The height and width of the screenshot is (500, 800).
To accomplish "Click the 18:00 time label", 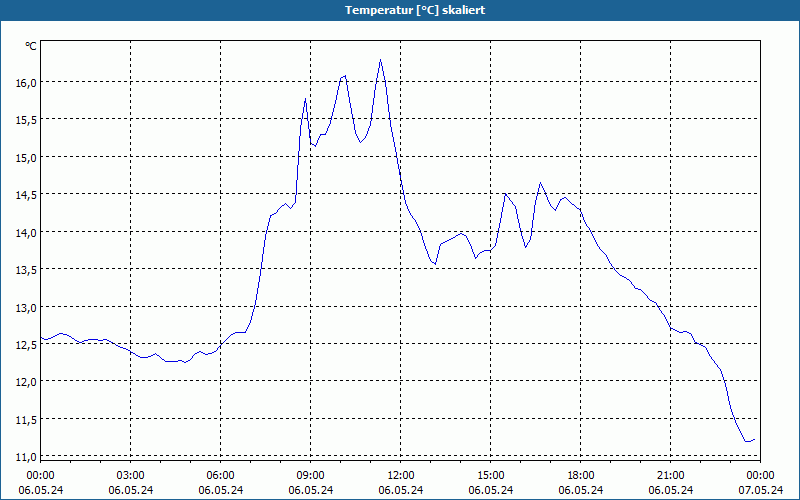I will (x=581, y=476).
